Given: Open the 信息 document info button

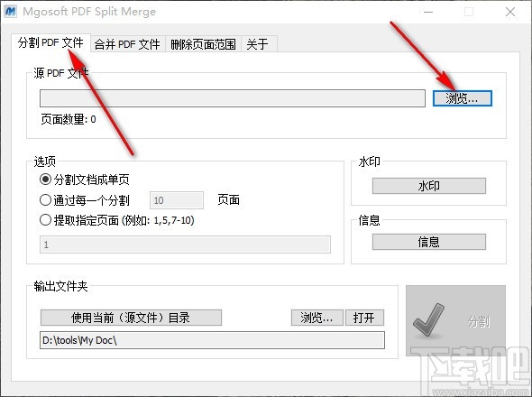Looking at the screenshot, I should pos(429,242).
